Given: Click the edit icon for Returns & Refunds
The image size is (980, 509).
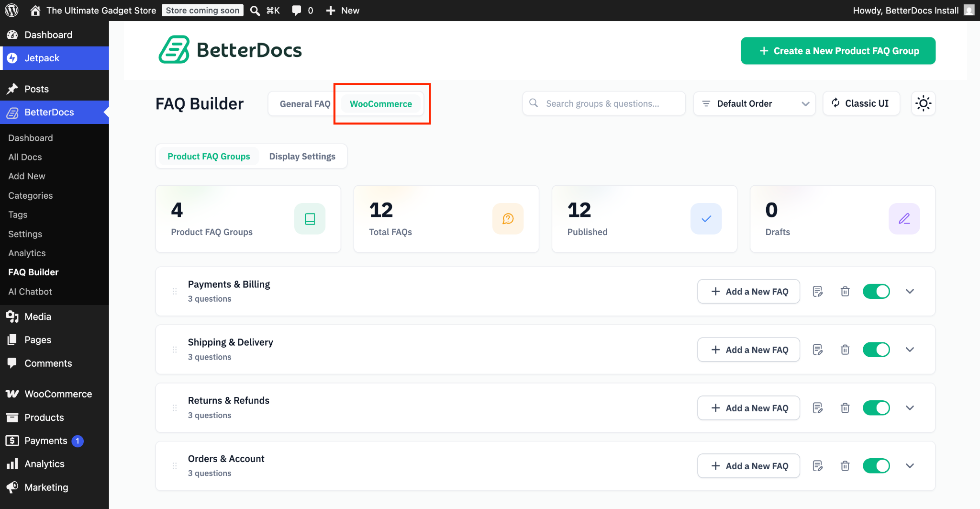Looking at the screenshot, I should pos(818,408).
